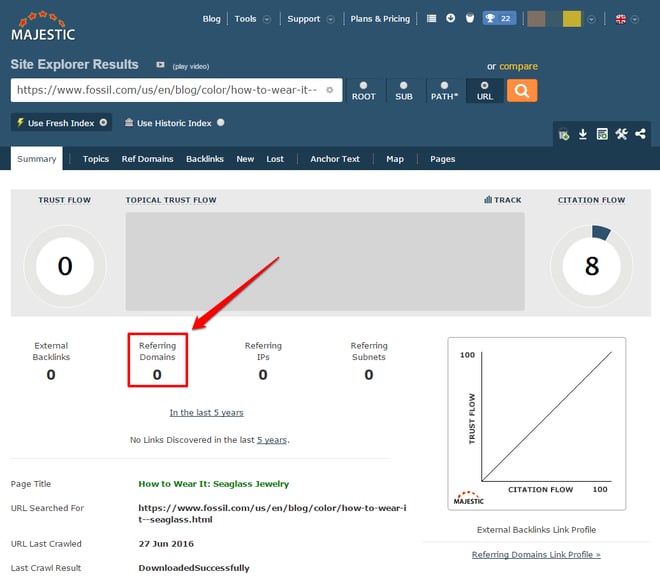Expand the language dropdown arrow
Viewport: 660px width, 576px height.
click(635, 19)
